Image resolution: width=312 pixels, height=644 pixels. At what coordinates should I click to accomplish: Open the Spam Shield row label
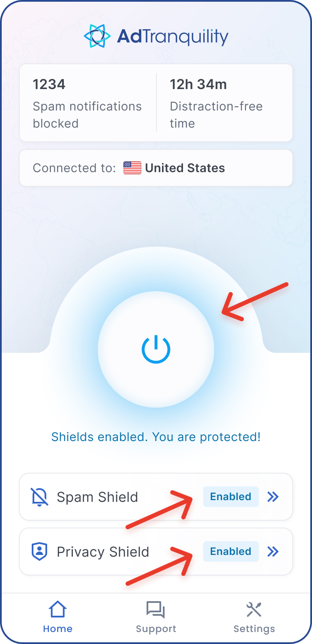tap(97, 497)
